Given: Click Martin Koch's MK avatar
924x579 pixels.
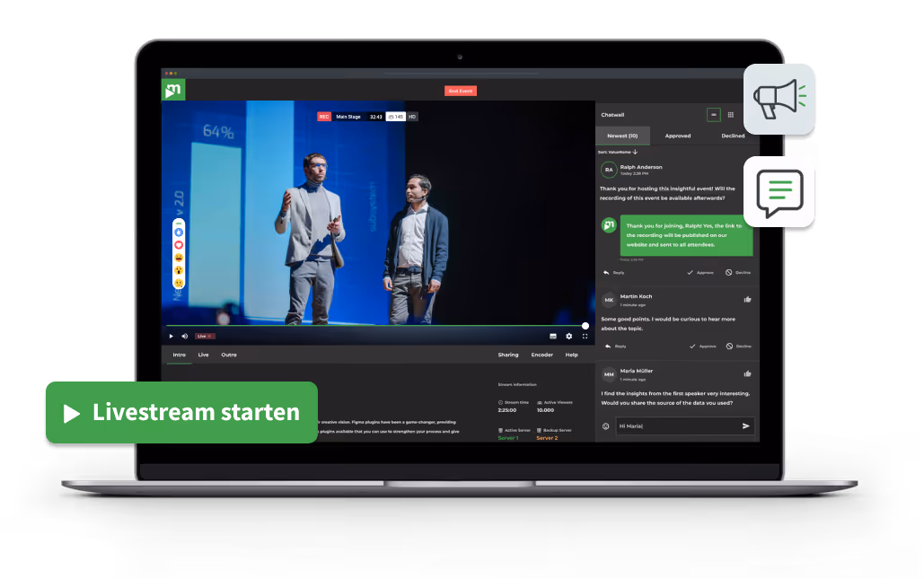Looking at the screenshot, I should point(609,299).
